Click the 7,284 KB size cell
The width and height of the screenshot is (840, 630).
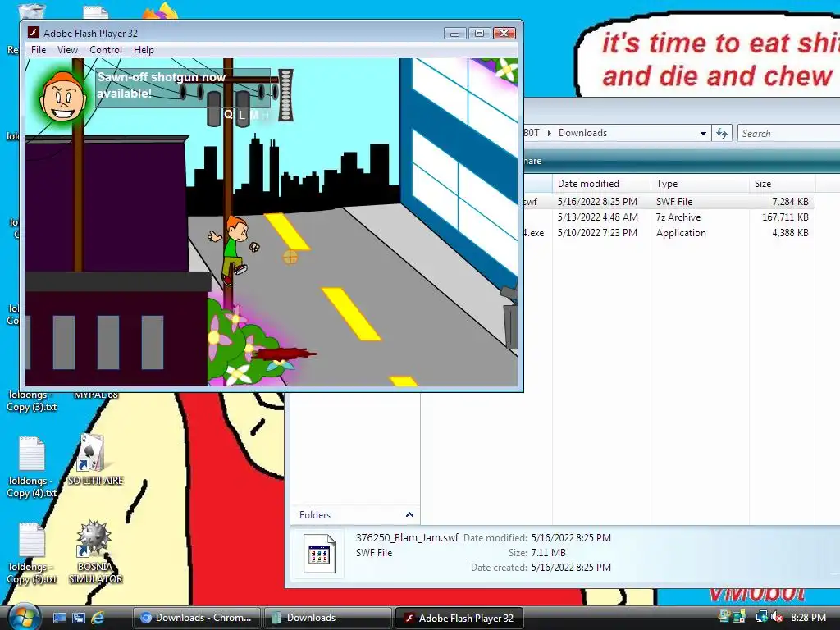pyautogui.click(x=790, y=202)
